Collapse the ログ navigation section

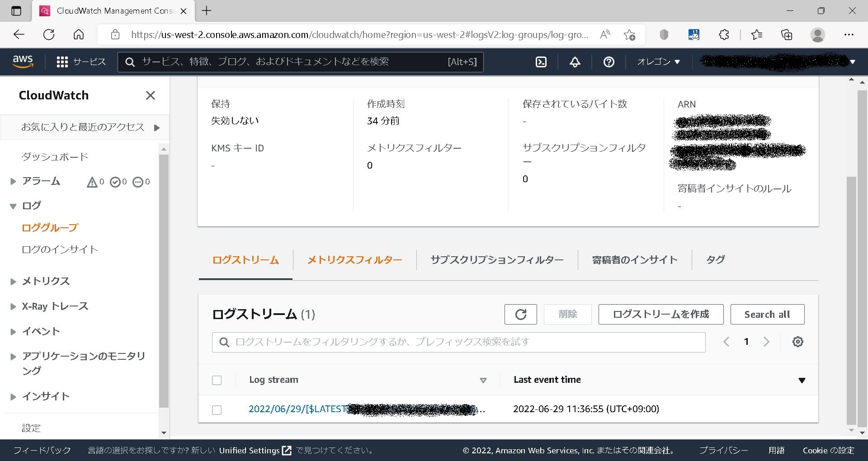point(13,206)
